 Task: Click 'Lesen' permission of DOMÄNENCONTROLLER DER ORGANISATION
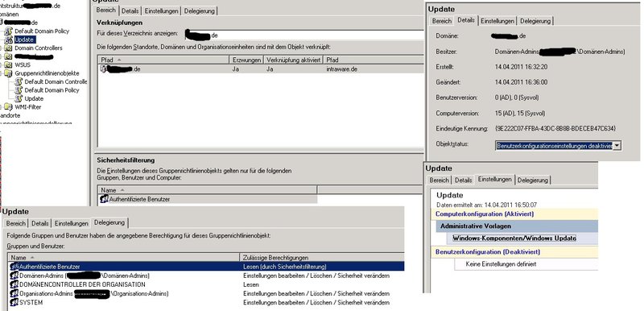click(251, 284)
